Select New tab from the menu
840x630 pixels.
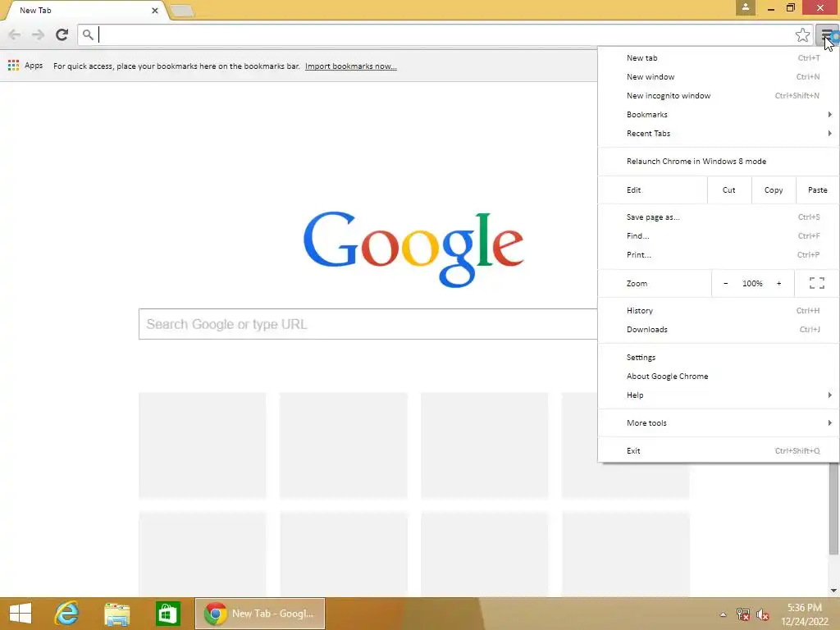click(719, 58)
